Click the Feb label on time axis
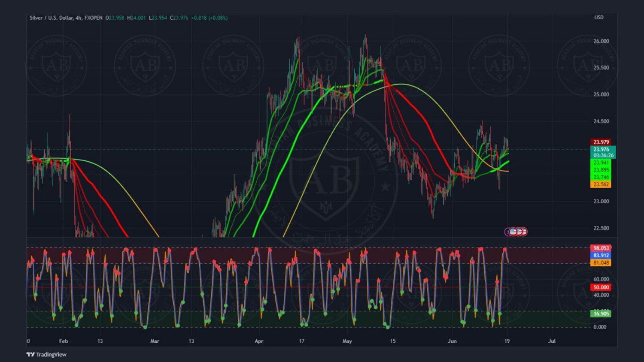Image resolution: width=644 pixels, height=362 pixels. (64, 341)
